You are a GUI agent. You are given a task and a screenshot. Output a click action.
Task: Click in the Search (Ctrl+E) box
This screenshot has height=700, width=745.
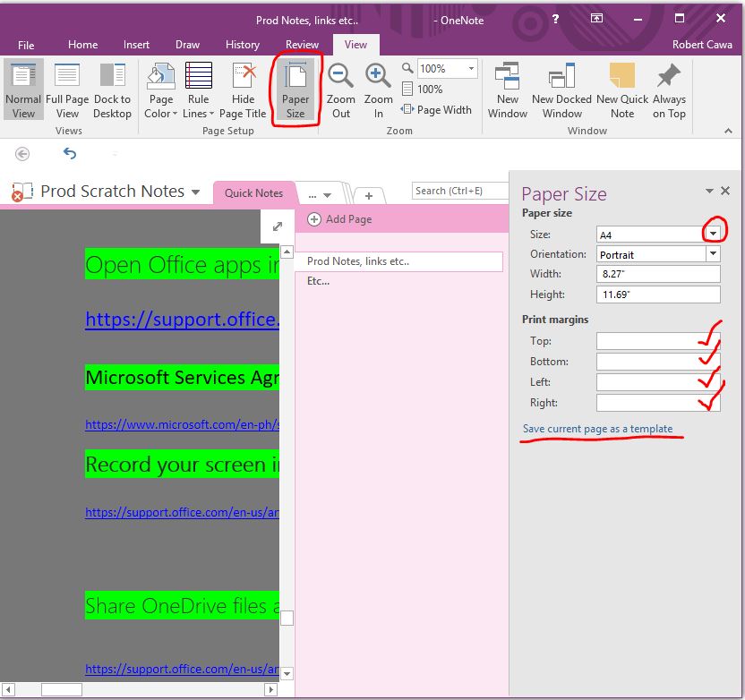tap(460, 191)
